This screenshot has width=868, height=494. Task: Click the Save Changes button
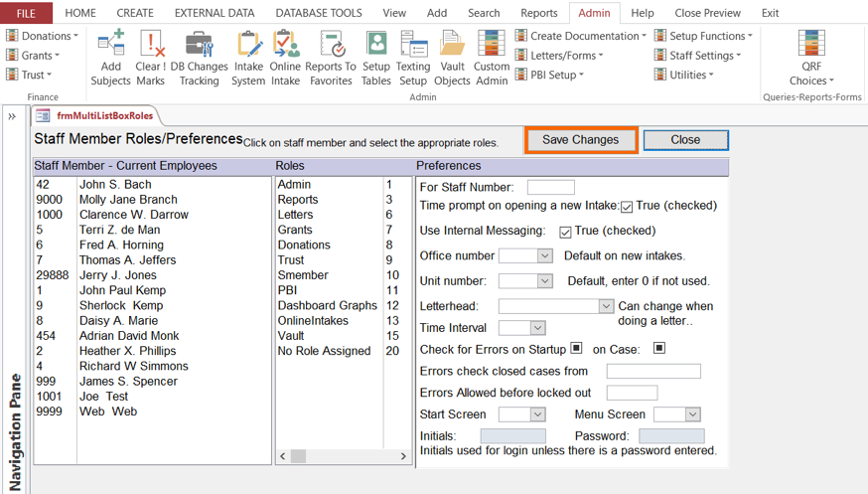coord(580,140)
